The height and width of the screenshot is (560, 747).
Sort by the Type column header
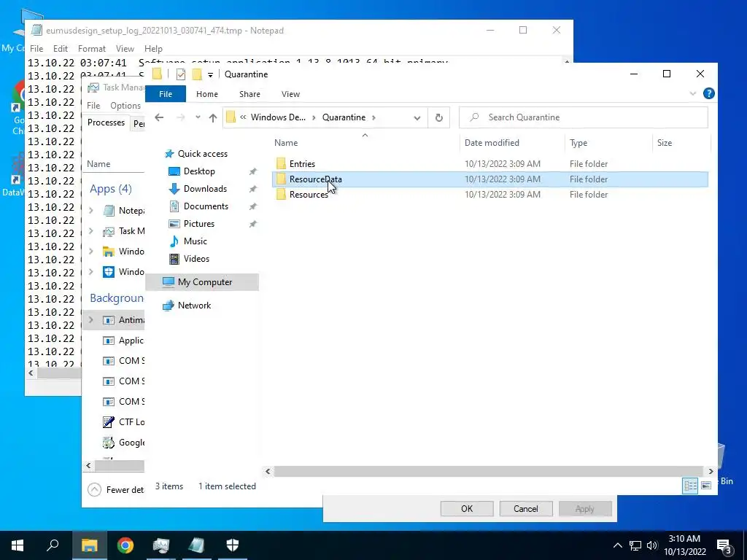578,142
